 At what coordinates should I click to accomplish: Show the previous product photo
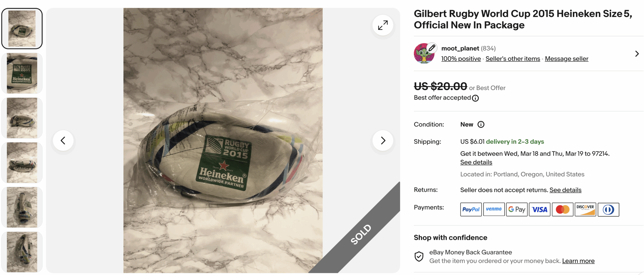(x=63, y=140)
